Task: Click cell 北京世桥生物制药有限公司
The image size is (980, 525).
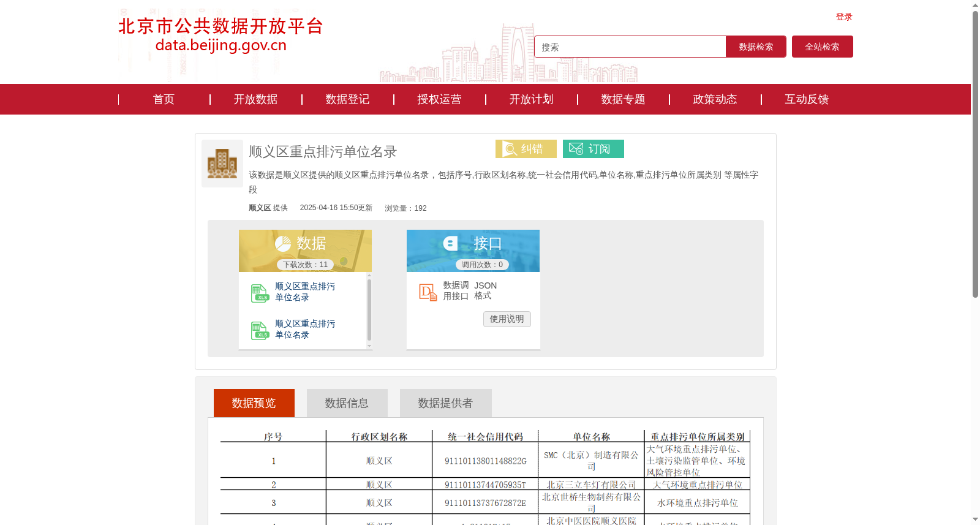Action: click(x=591, y=503)
